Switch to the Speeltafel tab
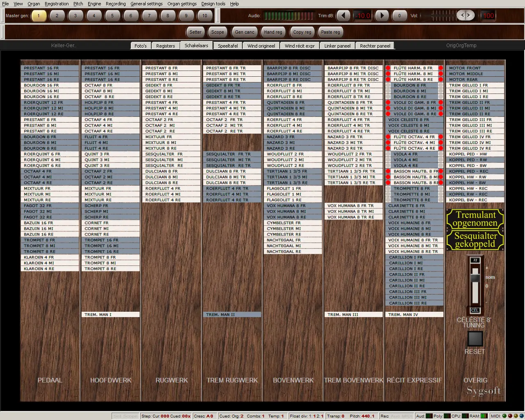The height and width of the screenshot is (420, 525). tap(228, 46)
